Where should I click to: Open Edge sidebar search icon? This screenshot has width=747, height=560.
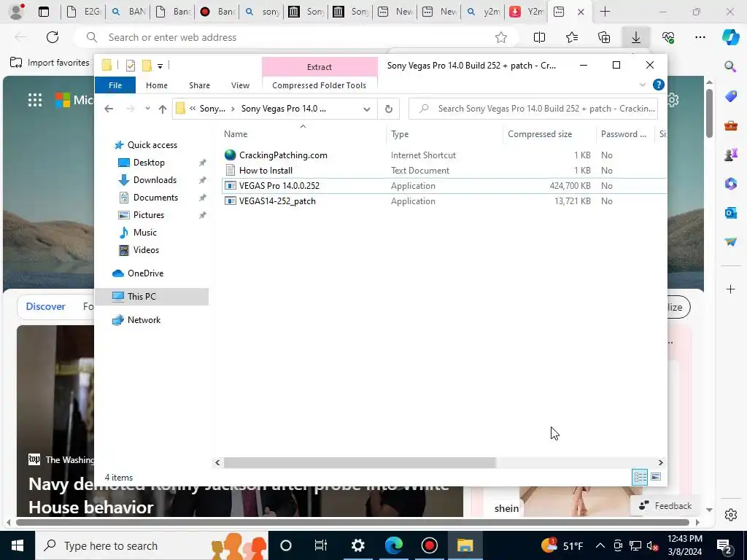730,66
